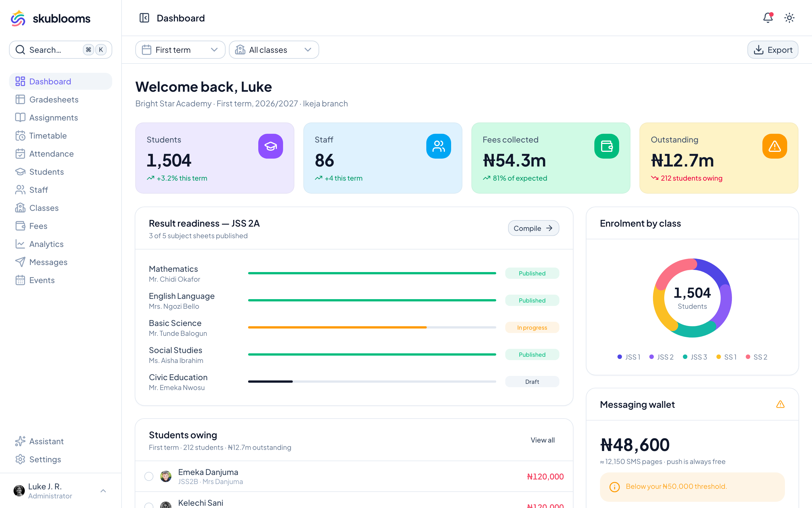The image size is (812, 508).
Task: Go to Staff in the sidebar
Action: [60, 190]
